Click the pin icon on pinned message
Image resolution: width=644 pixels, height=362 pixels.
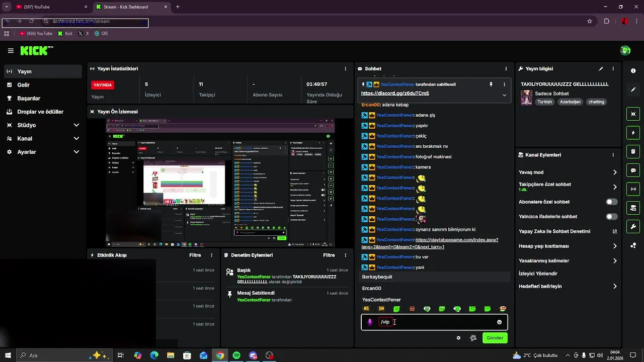coord(491,84)
